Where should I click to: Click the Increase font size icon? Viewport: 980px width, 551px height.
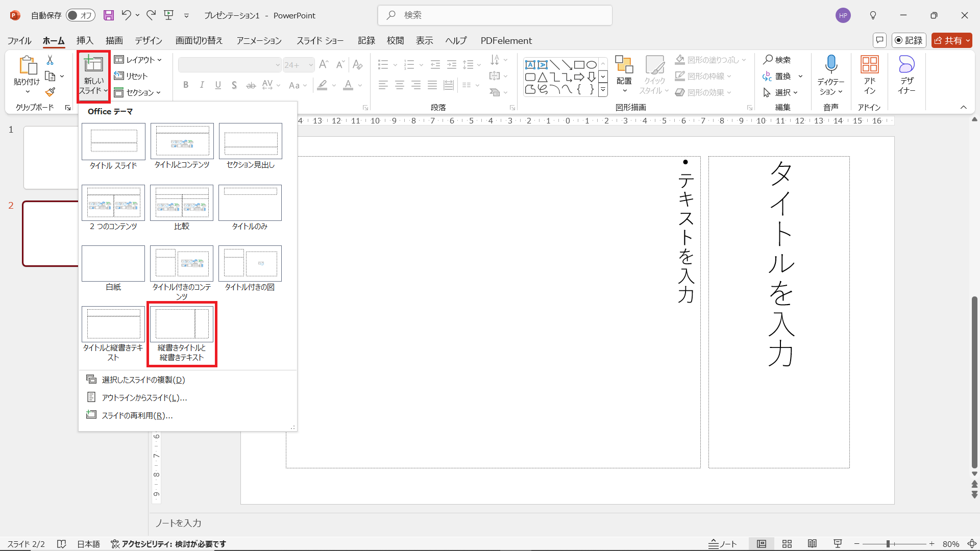(x=323, y=65)
